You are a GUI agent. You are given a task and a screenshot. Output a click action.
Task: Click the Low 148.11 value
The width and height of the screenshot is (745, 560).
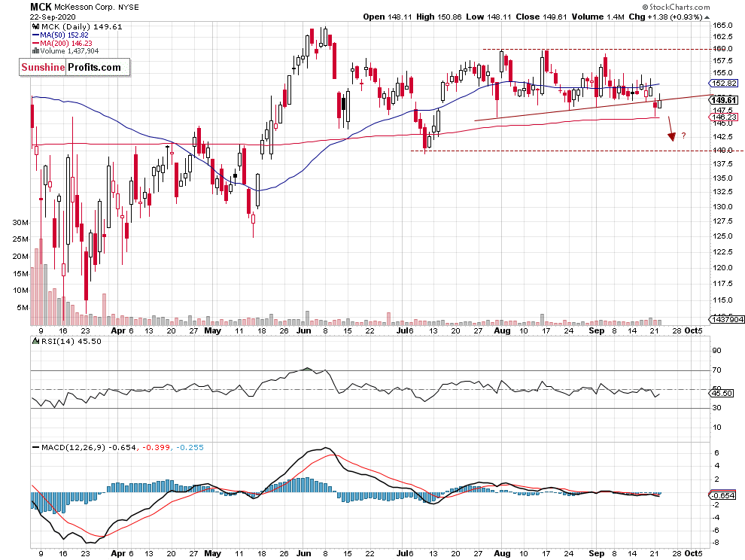[x=488, y=17]
